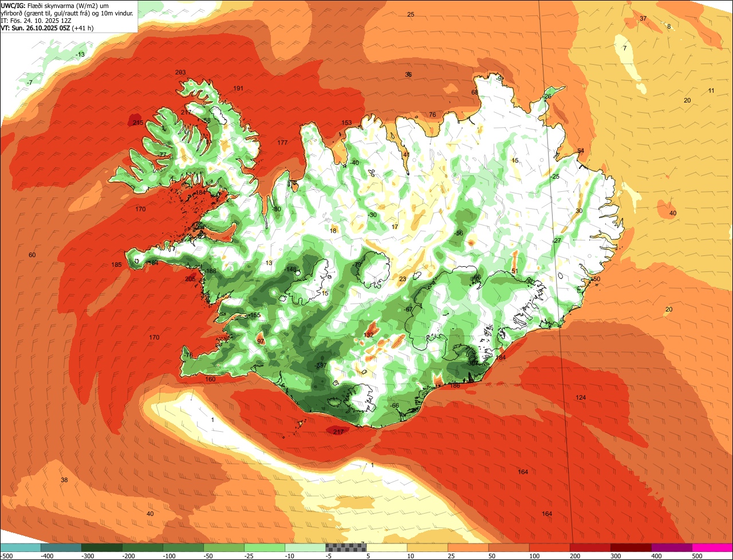Click the '-27' value on the map
733x560 pixels.
(556, 240)
